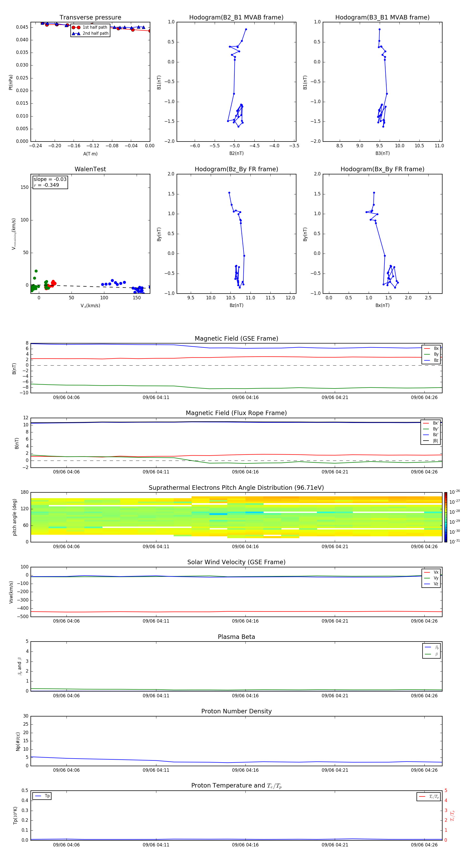Click the "By'" legend entry in flux rope panel
The image size is (473, 868).
pyautogui.click(x=431, y=429)
